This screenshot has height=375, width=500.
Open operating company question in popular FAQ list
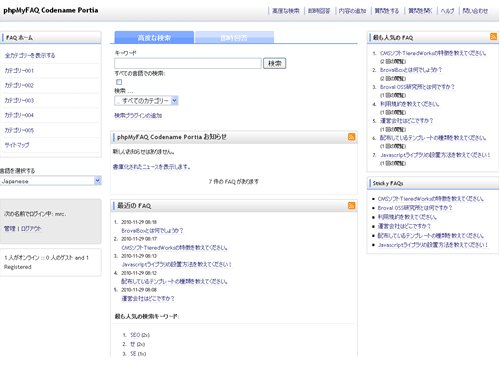[x=406, y=121]
